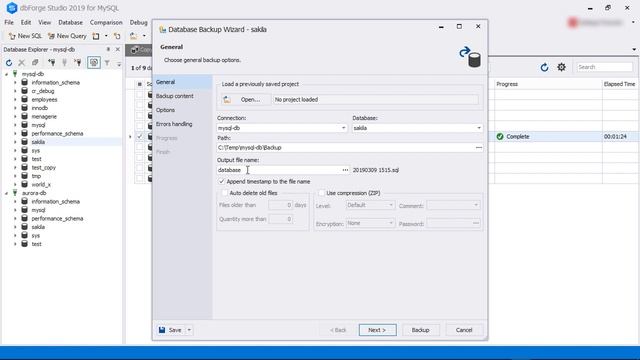Toggle the checked row checkbox in grid
640x360 pixels.
click(140, 136)
